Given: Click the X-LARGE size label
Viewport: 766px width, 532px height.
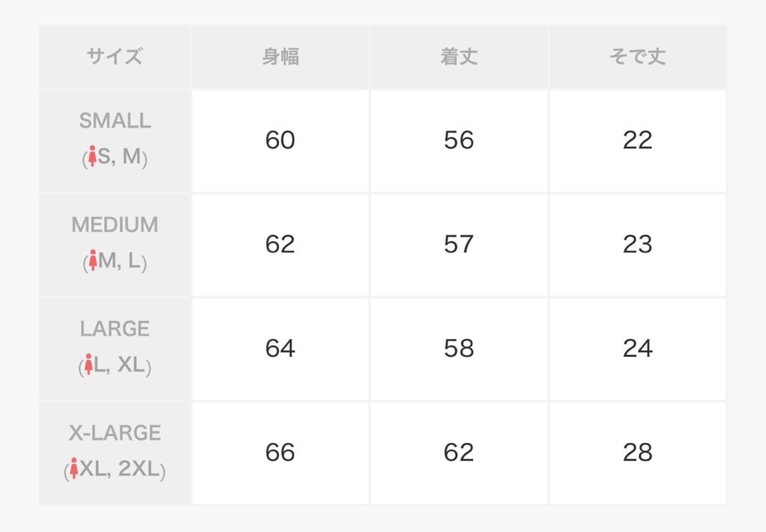Looking at the screenshot, I should tap(114, 432).
